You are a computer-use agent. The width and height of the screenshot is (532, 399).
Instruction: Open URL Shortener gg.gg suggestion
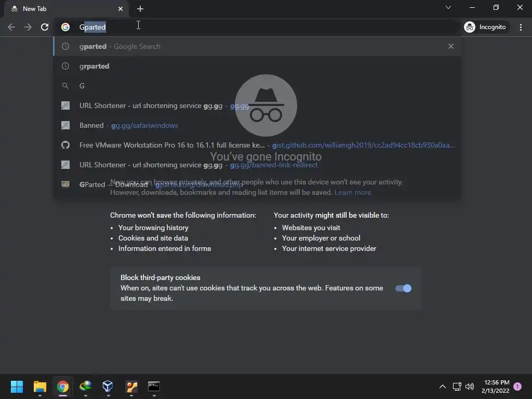(257, 105)
